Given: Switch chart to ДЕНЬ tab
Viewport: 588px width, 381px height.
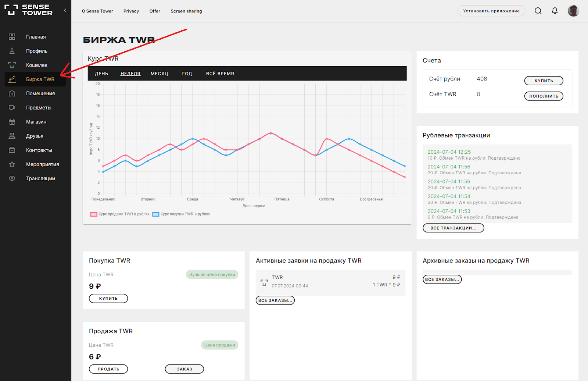Looking at the screenshot, I should (x=101, y=74).
